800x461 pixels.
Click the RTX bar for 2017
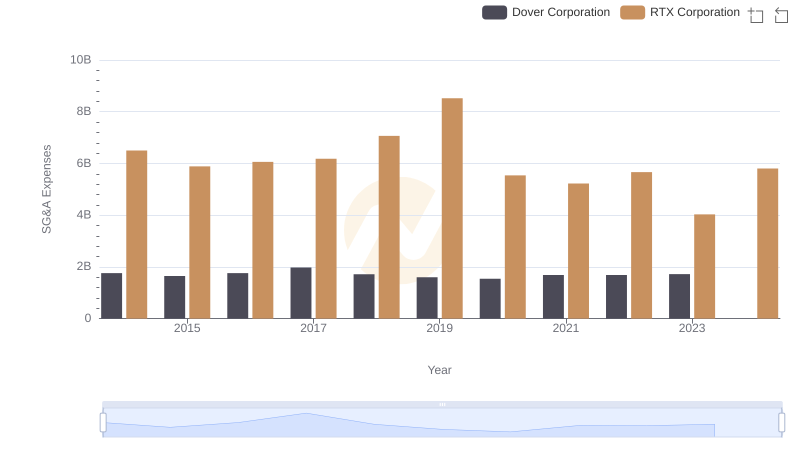[326, 239]
